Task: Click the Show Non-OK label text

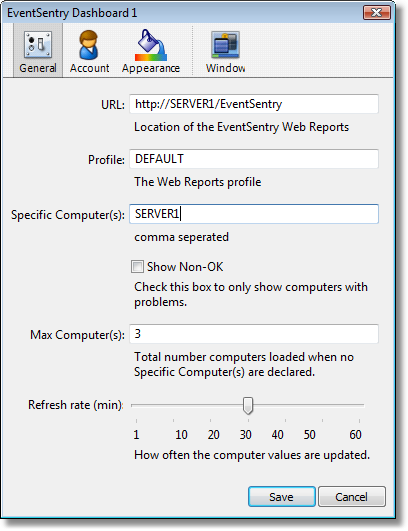Action: [x=185, y=267]
